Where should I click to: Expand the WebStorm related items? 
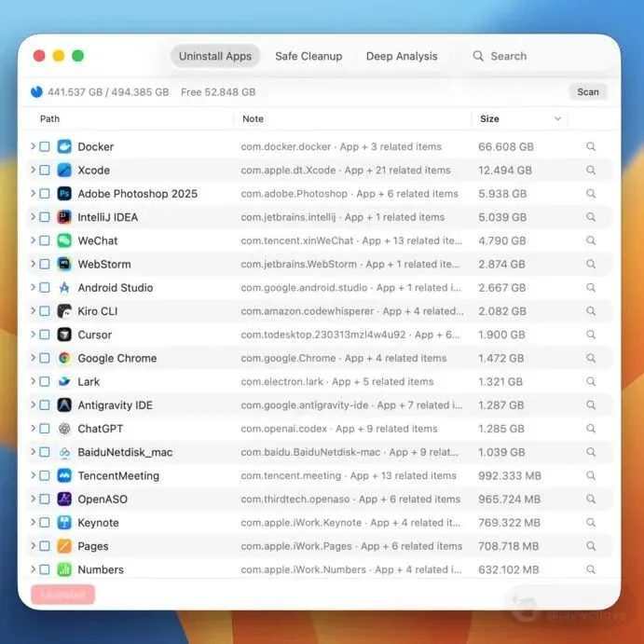[x=33, y=263]
